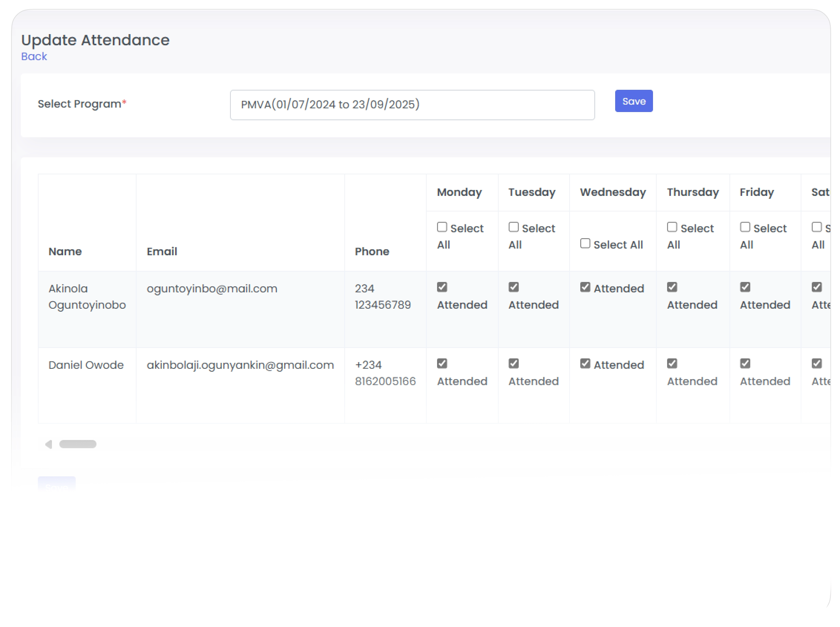840x627 pixels.
Task: Click the horizontal scrollbar left arrow
Action: (48, 444)
